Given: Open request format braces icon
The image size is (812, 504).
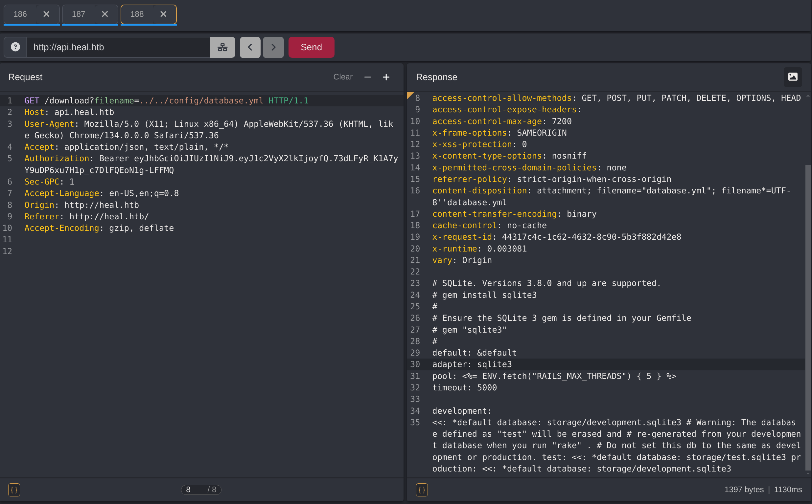Looking at the screenshot, I should pyautogui.click(x=14, y=490).
